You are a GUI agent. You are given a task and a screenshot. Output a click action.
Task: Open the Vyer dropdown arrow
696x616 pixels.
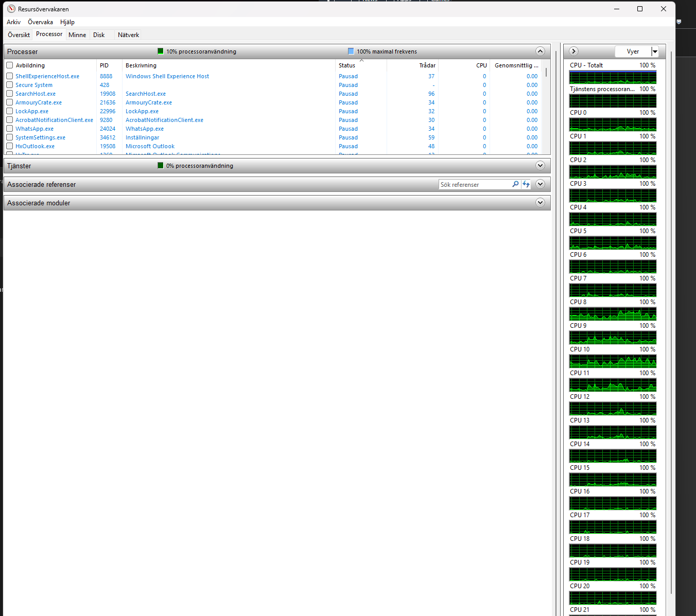[655, 51]
